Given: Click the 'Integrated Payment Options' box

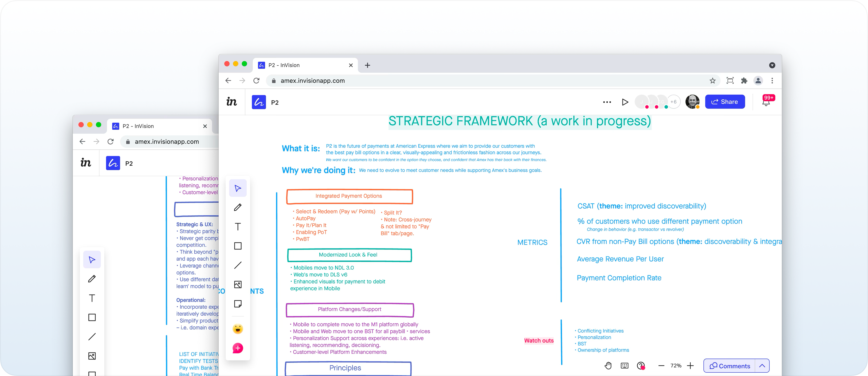Looking at the screenshot, I should tap(349, 196).
